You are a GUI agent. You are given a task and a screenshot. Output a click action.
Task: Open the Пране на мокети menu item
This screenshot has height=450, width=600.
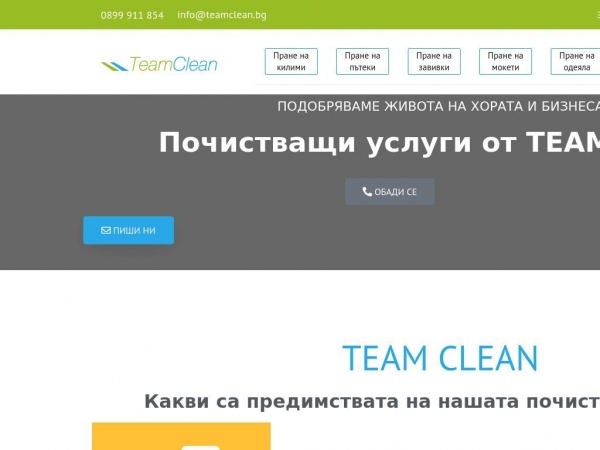point(505,61)
